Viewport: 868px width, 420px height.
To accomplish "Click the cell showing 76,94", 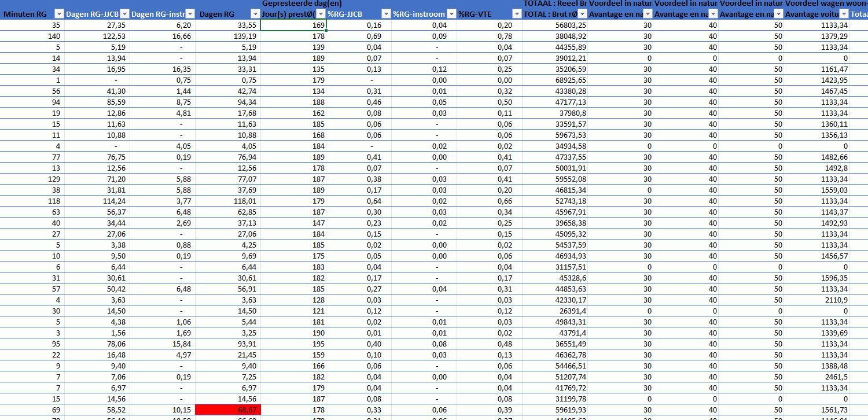I will [228, 157].
